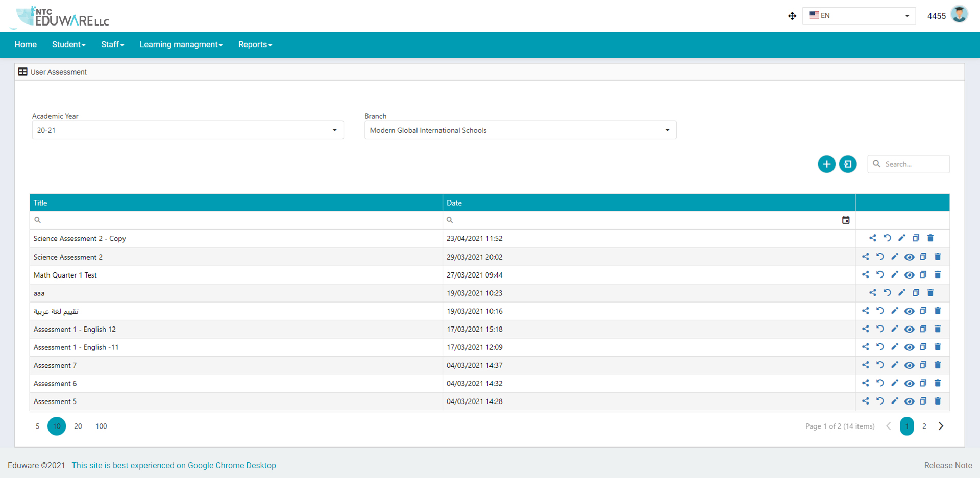The image size is (980, 478).
Task: Edit Assessment 7 using the pencil icon
Action: click(x=894, y=365)
